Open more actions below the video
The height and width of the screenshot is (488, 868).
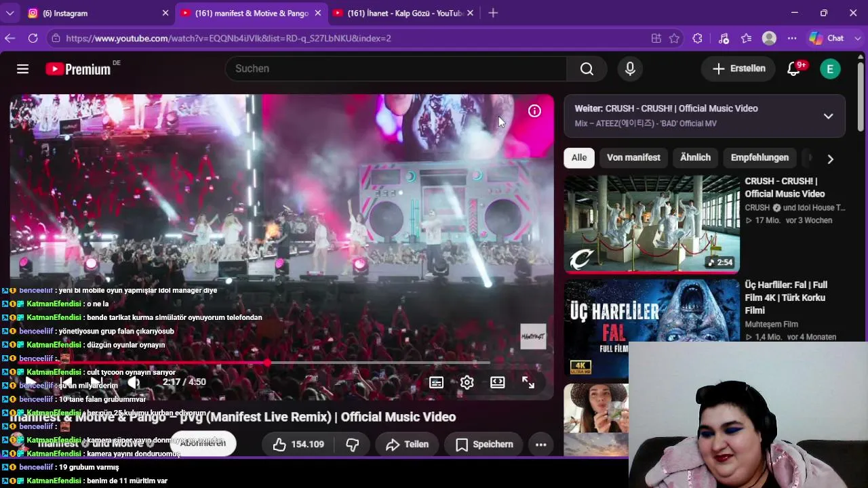click(540, 445)
